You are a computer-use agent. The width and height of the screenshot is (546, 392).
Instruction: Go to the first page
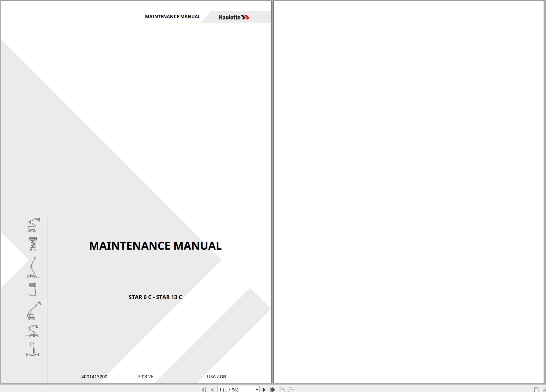[204, 389]
